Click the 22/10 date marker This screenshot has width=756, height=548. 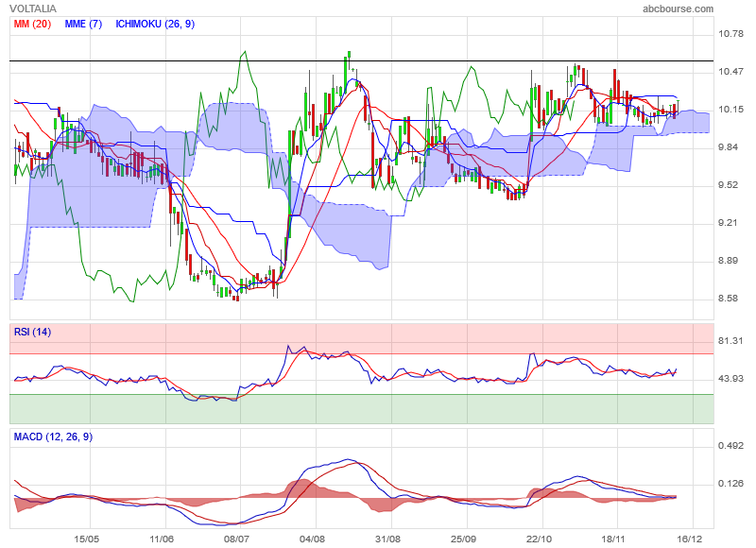point(539,539)
